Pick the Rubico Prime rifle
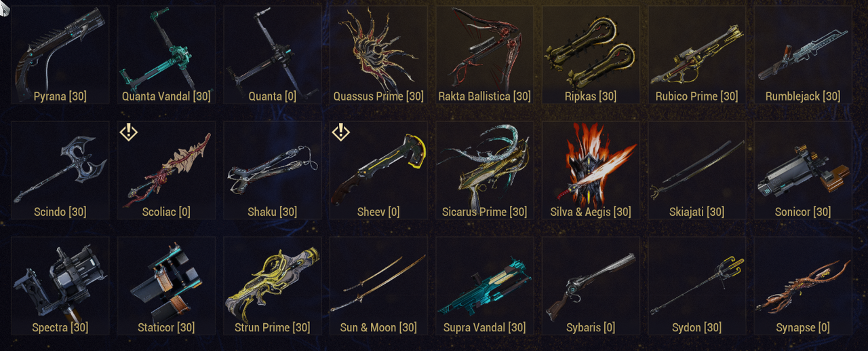This screenshot has height=351, width=868. click(696, 55)
